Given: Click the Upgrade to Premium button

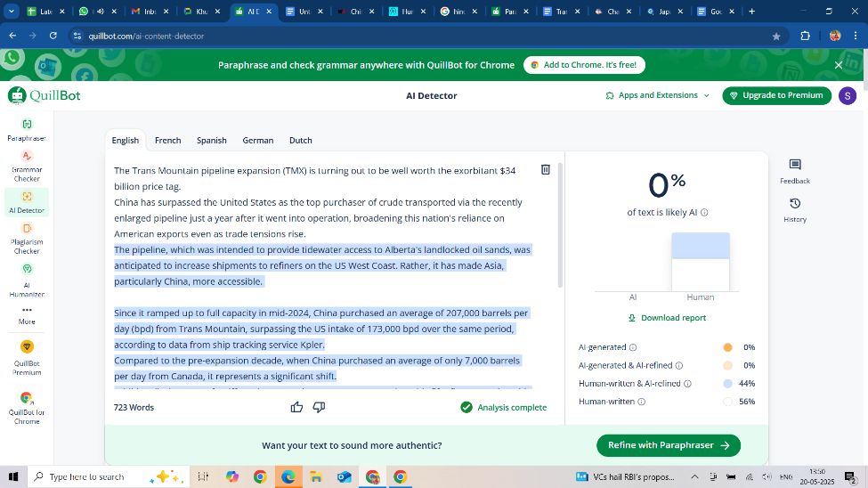Looking at the screenshot, I should [x=776, y=95].
